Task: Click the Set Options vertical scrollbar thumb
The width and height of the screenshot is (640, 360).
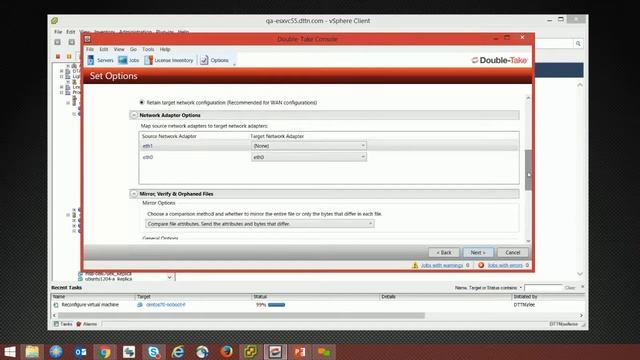Action: tap(528, 170)
